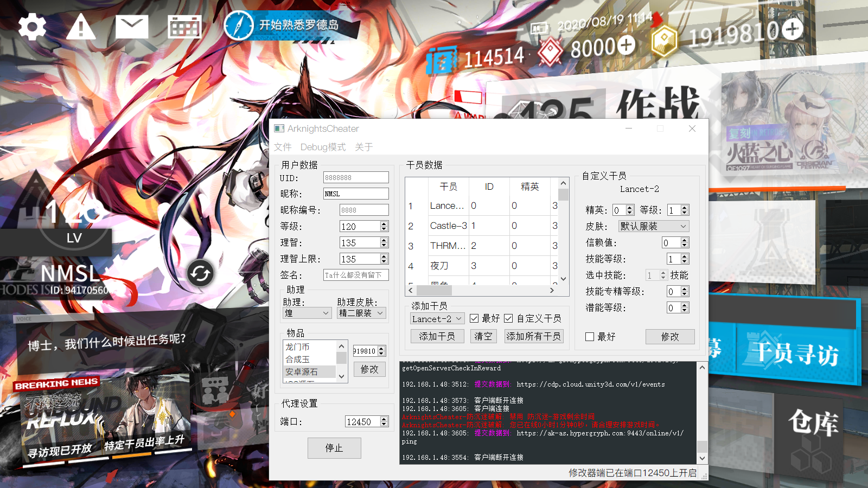Expand the Lancet-2 add-operator dropdown

pyautogui.click(x=437, y=319)
